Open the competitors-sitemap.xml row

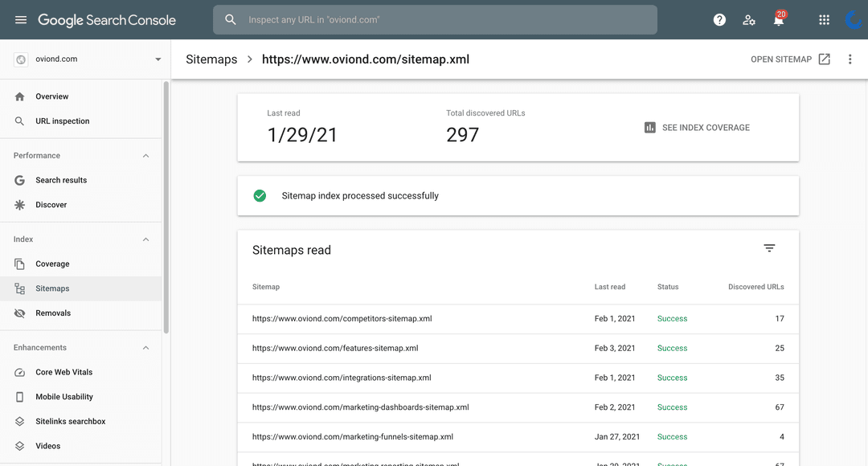tap(518, 319)
